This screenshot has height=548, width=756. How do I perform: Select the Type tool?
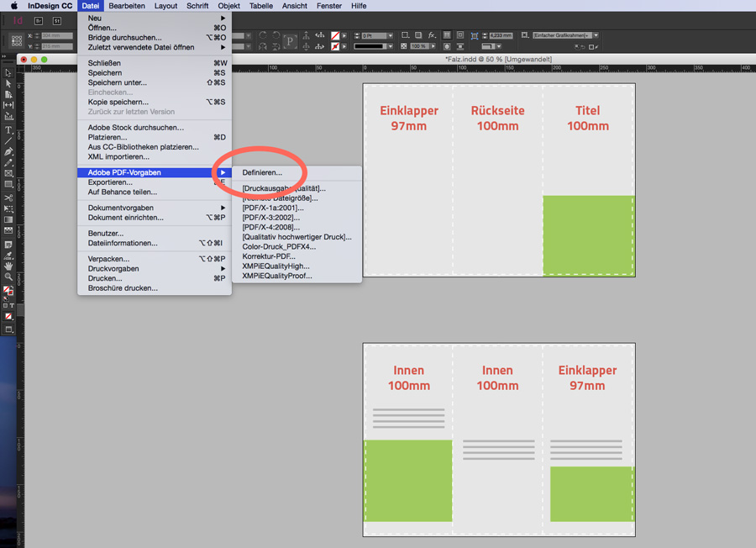point(8,129)
